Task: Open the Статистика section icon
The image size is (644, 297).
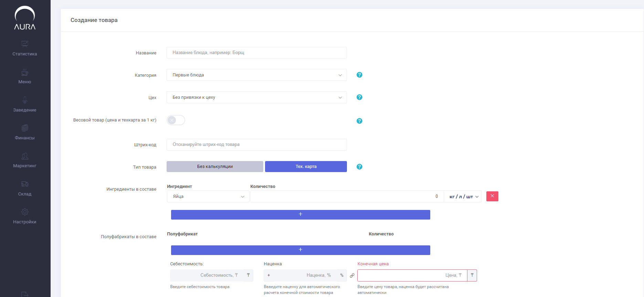Action: tap(25, 44)
